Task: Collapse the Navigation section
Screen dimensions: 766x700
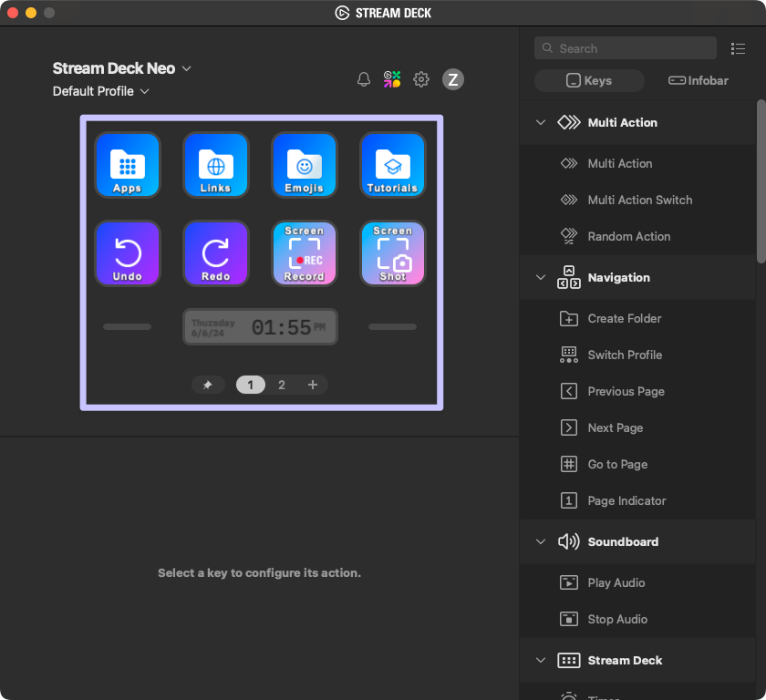Action: (x=540, y=277)
